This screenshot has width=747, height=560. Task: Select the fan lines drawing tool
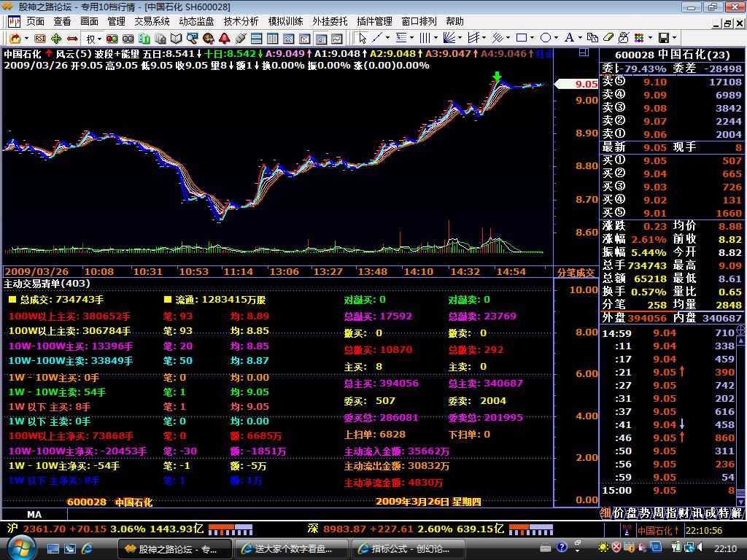pyautogui.click(x=449, y=38)
